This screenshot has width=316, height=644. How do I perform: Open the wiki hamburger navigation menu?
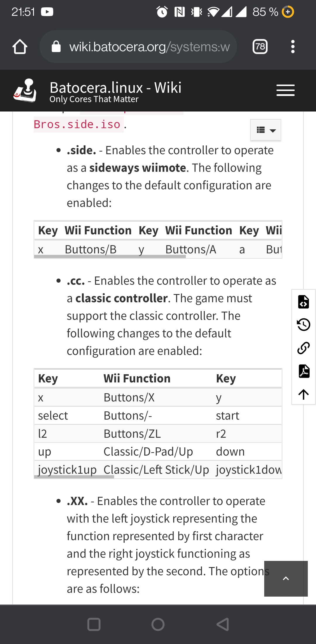[x=286, y=90]
